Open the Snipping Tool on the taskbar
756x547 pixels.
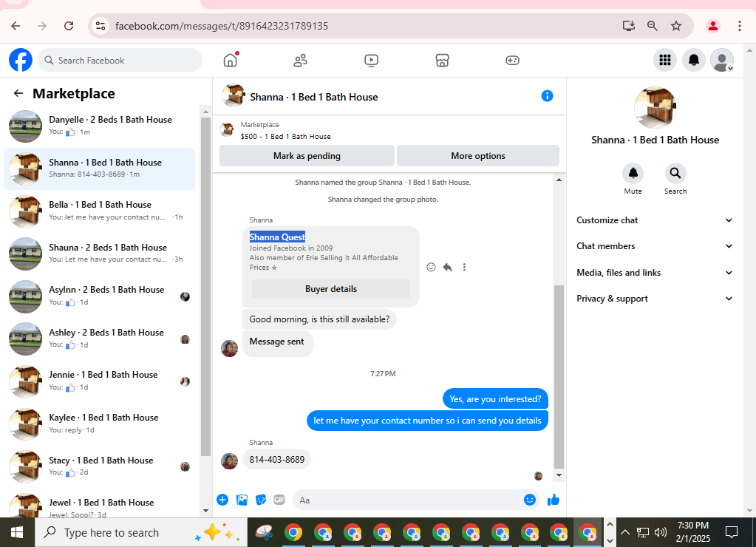tap(264, 532)
